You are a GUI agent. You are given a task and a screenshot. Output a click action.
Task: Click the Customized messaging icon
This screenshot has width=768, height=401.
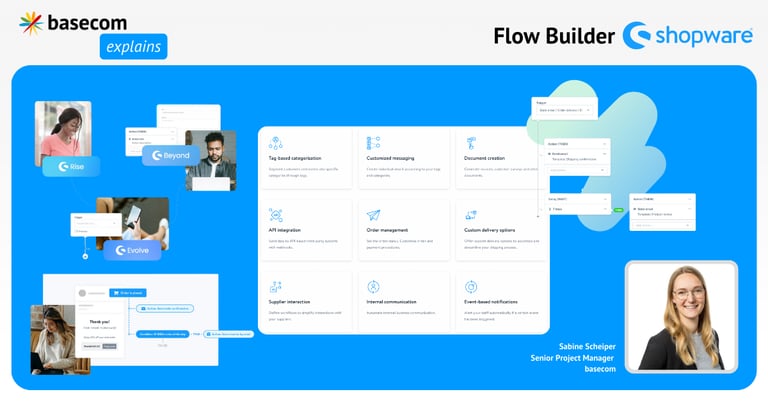click(373, 143)
